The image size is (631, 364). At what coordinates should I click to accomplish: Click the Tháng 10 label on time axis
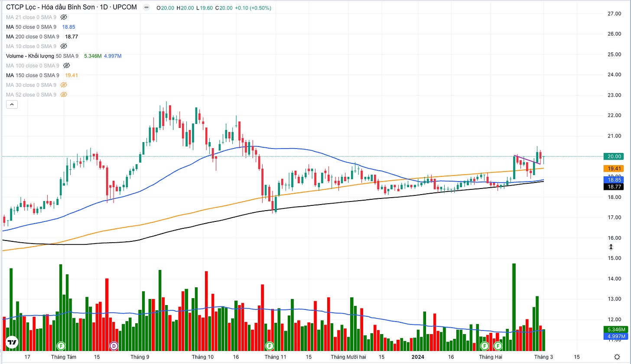[203, 357]
